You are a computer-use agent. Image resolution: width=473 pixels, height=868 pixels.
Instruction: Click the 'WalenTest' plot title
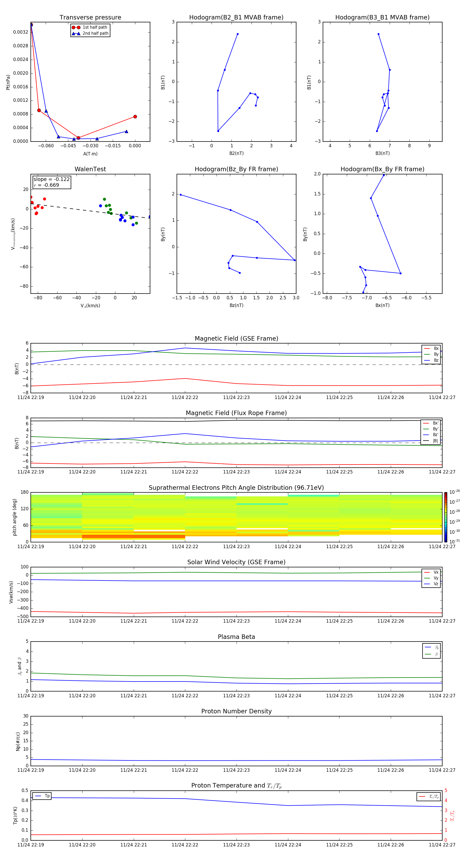tap(90, 169)
